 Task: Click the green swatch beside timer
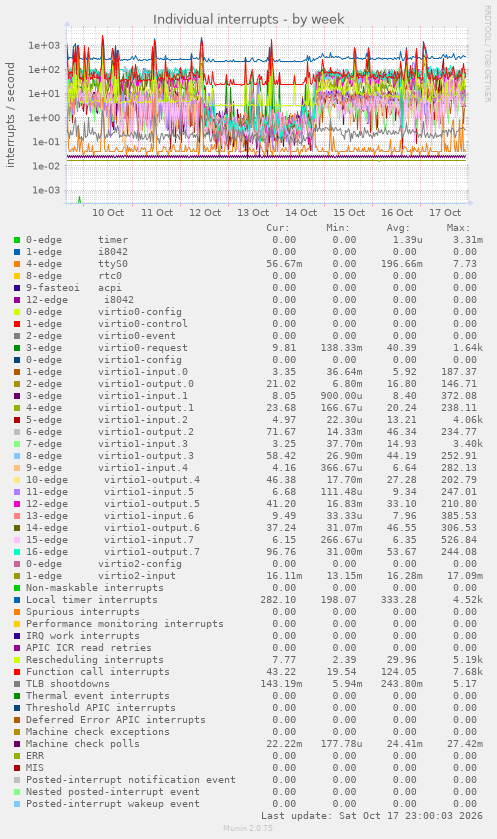pos(17,240)
